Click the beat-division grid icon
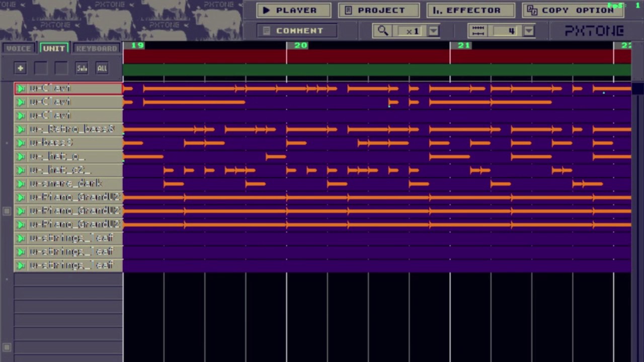This screenshot has height=362, width=644. (478, 31)
